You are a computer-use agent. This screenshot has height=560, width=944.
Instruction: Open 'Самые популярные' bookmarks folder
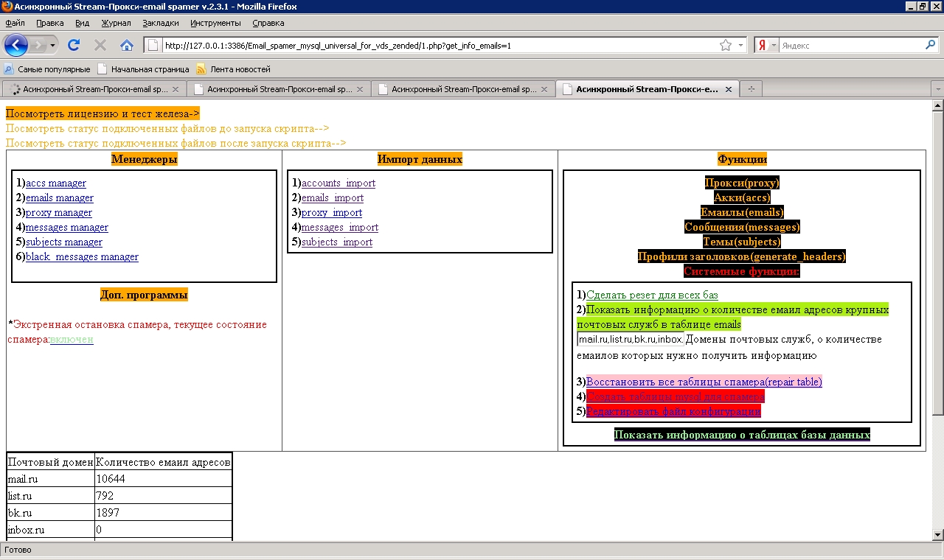point(47,69)
